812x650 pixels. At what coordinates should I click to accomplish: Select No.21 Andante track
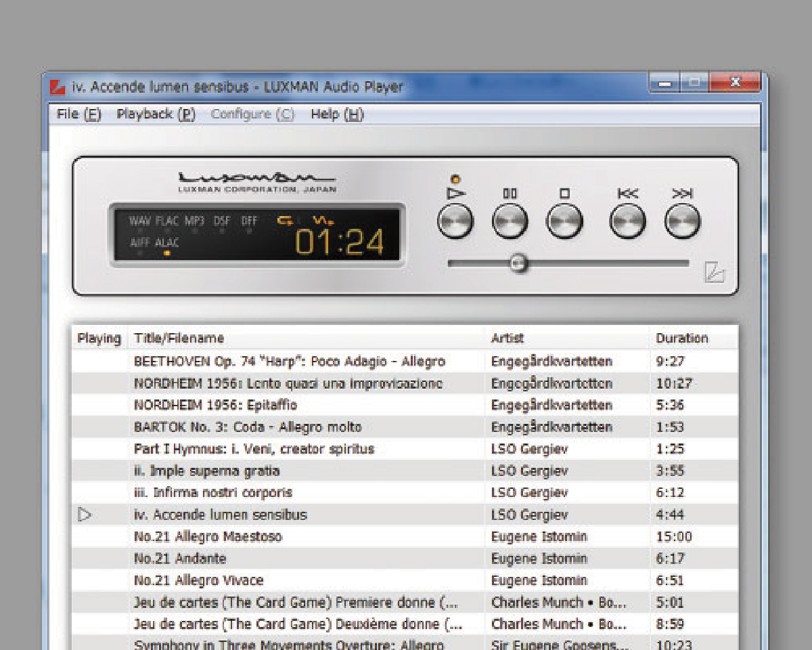[x=180, y=558]
